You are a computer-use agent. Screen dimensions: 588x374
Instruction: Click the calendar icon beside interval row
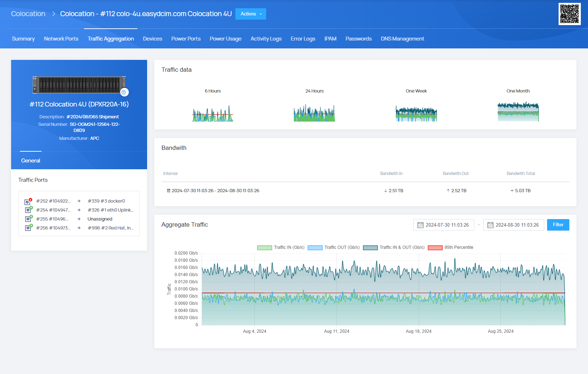point(169,191)
